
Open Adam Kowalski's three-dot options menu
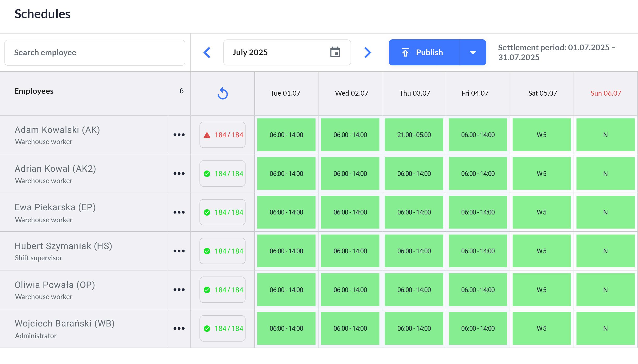tap(179, 135)
